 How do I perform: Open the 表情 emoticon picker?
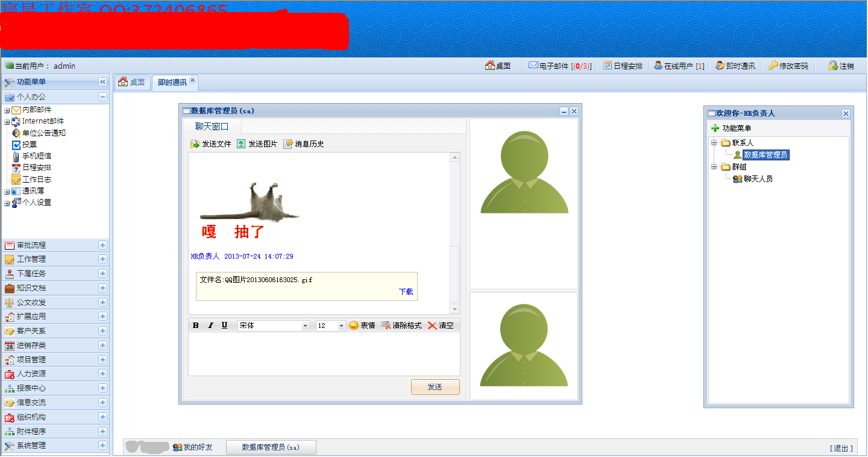pyautogui.click(x=362, y=325)
